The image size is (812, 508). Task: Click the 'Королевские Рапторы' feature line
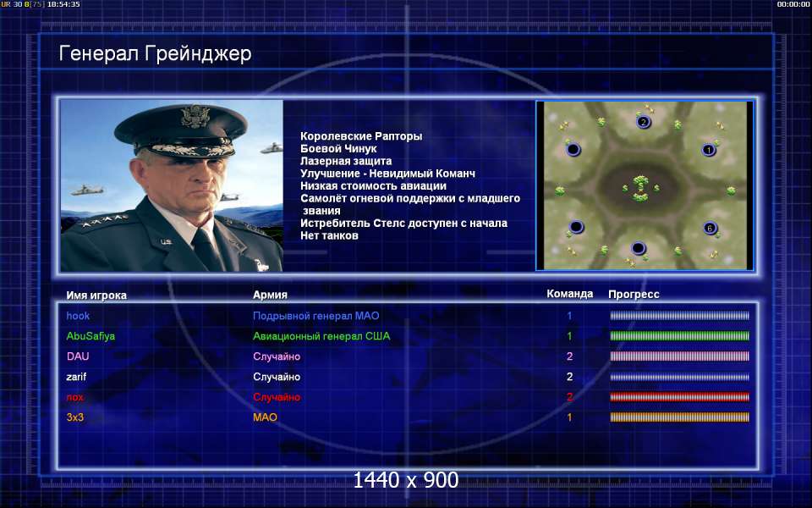[x=361, y=136]
